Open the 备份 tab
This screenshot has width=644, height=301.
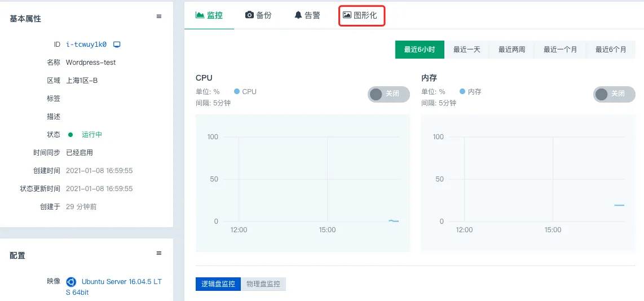pos(258,15)
